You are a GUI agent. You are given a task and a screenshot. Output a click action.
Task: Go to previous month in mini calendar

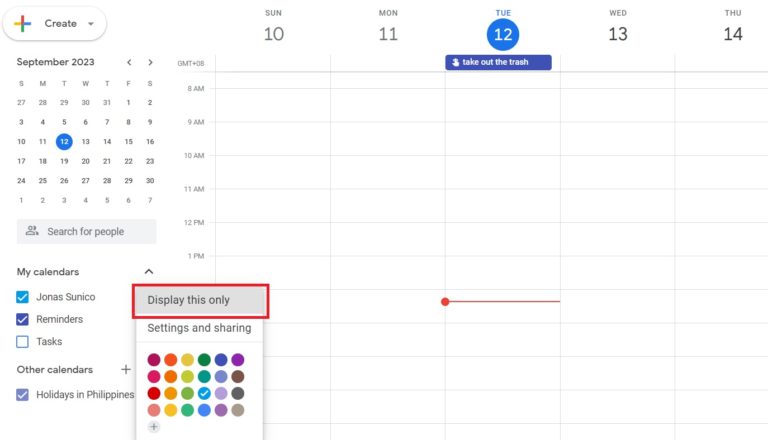click(x=129, y=62)
